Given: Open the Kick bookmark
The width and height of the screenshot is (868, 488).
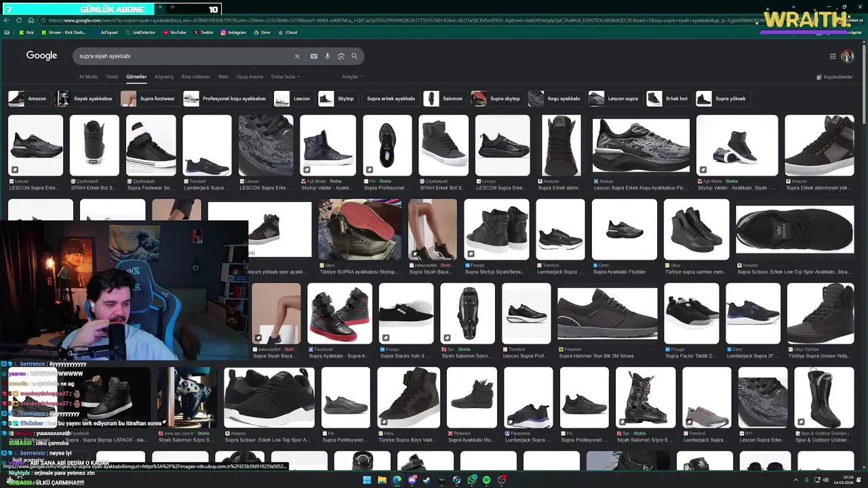Looking at the screenshot, I should coord(26,33).
